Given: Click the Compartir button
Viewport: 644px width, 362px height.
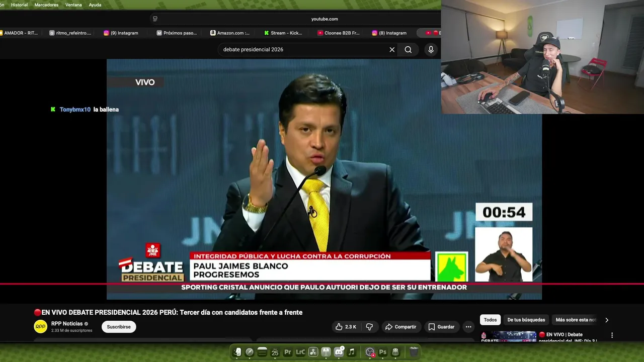Looking at the screenshot, I should tap(400, 327).
